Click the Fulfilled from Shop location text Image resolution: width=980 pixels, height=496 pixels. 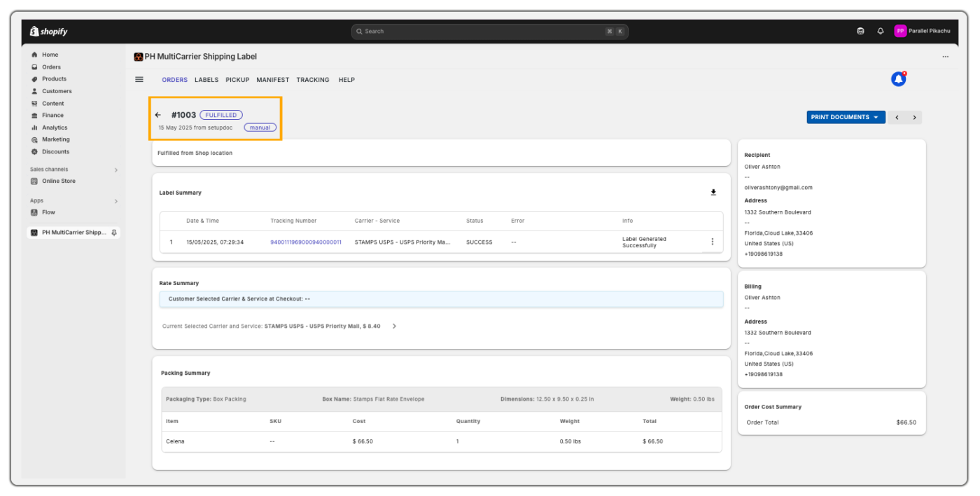pyautogui.click(x=195, y=153)
